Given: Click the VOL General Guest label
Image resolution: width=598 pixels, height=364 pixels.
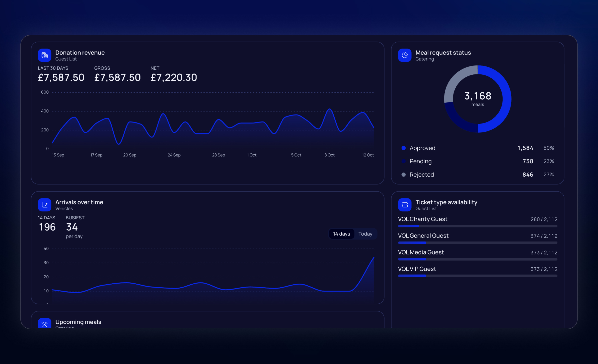Looking at the screenshot, I should pyautogui.click(x=423, y=236).
